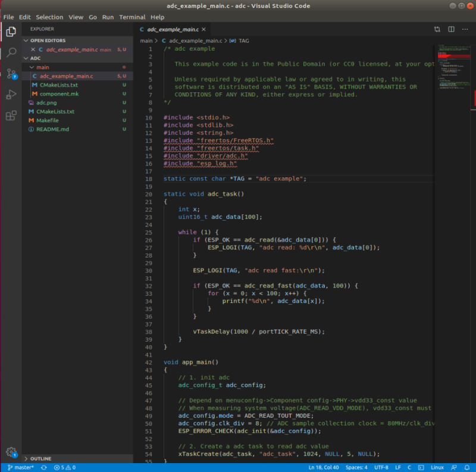Open the Run and Debug icon

pyautogui.click(x=11, y=95)
